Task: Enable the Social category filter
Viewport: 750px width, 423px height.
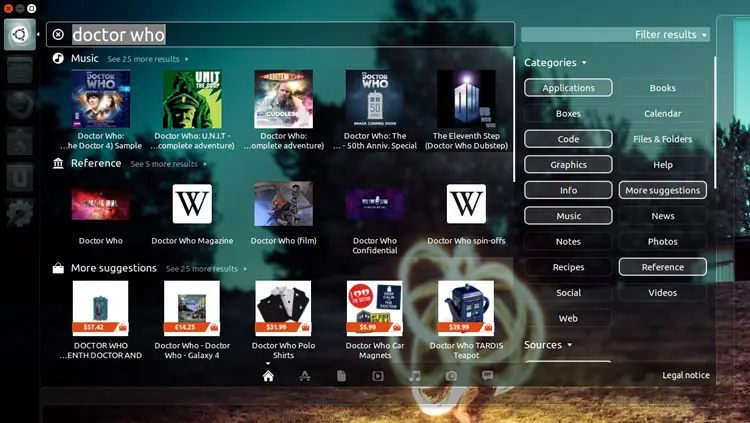Action: click(x=568, y=292)
